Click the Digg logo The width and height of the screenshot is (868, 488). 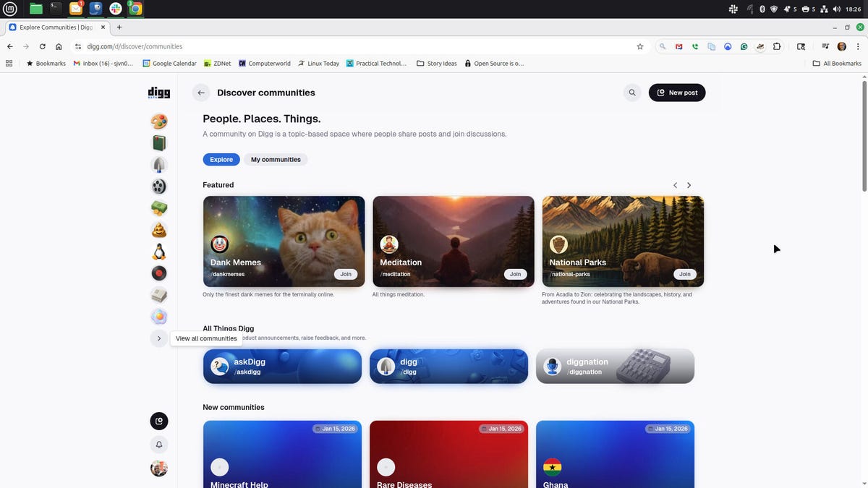pyautogui.click(x=158, y=92)
